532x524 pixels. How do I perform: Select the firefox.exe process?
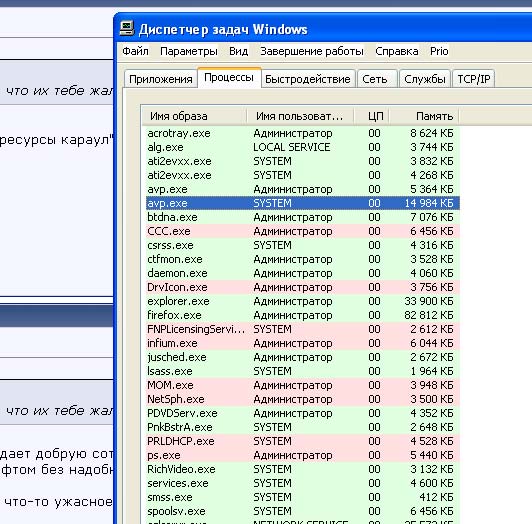[303, 315]
